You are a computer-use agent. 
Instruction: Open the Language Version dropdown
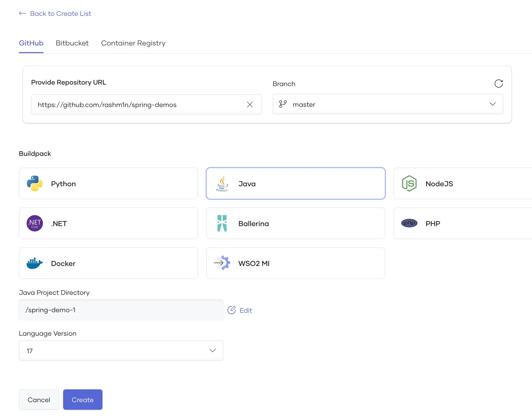tap(121, 351)
